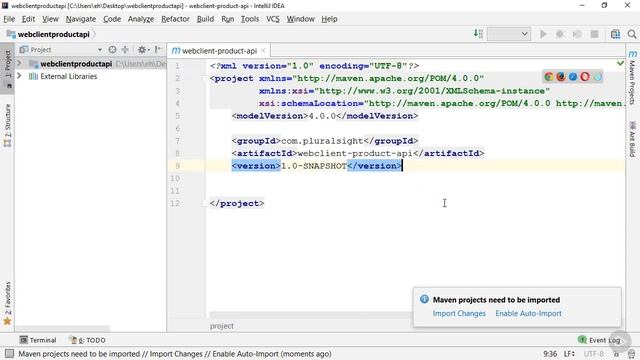Image resolution: width=640 pixels, height=360 pixels.
Task: Click the Collapse All icon in Project panel
Action: pos(125,50)
